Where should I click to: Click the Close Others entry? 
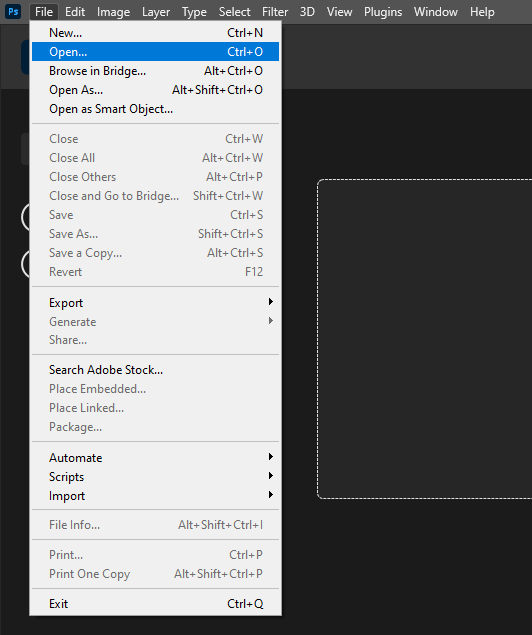(x=155, y=177)
